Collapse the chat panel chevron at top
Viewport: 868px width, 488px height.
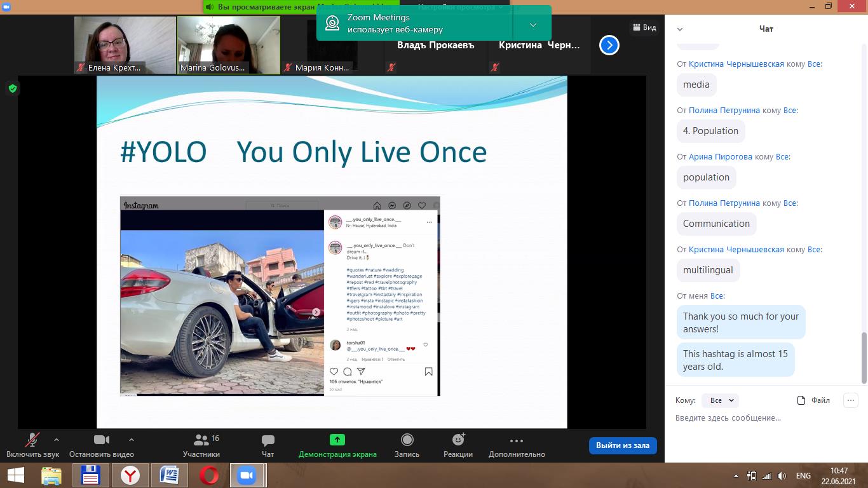point(680,29)
